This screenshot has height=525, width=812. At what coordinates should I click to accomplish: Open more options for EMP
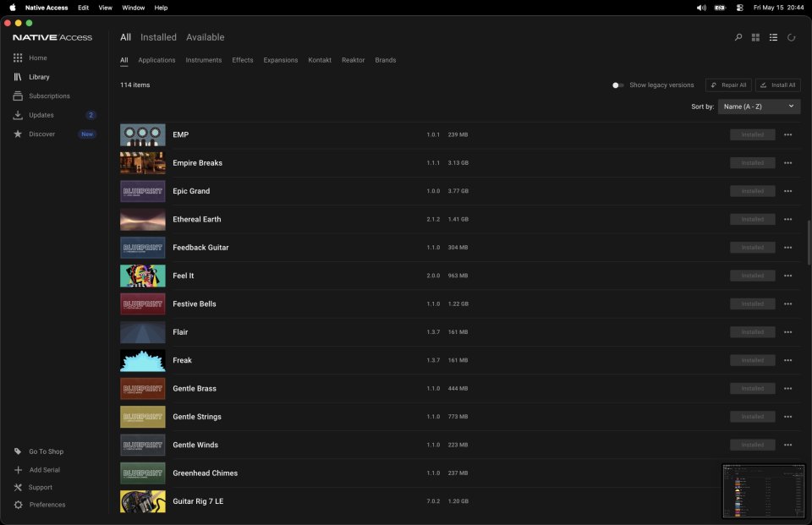pos(787,134)
